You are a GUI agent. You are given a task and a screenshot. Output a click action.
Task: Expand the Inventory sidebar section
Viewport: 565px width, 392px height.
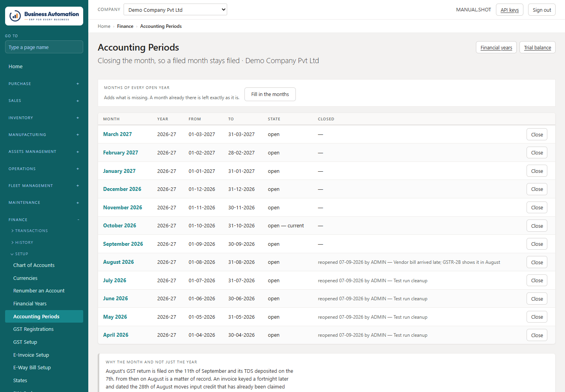pos(44,118)
